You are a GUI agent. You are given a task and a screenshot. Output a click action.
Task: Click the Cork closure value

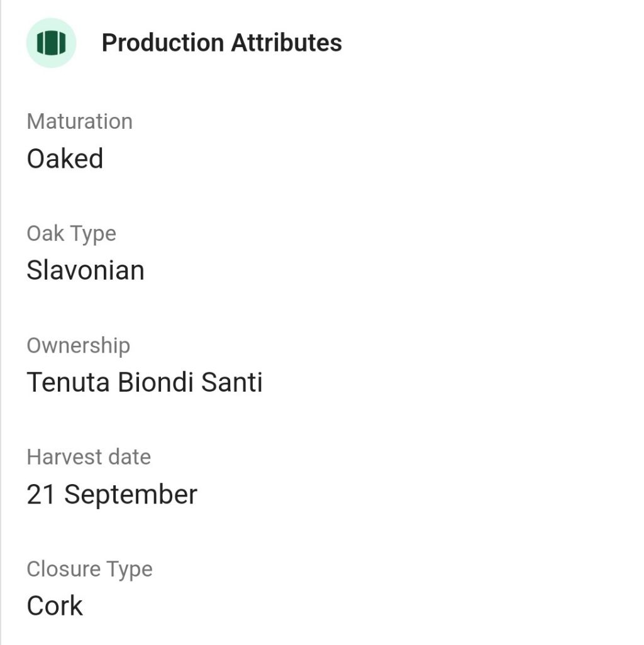55,606
